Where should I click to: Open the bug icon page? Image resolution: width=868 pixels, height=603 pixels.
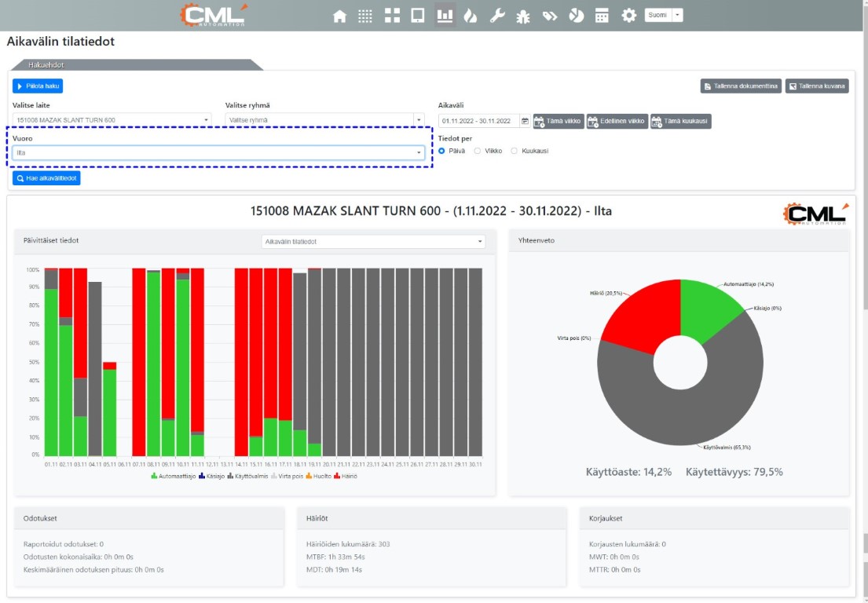tap(522, 16)
